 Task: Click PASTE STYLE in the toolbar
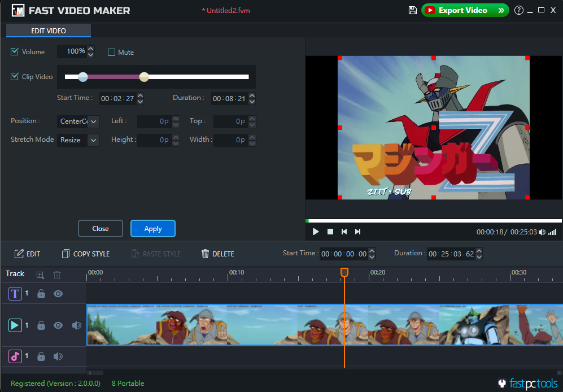156,254
